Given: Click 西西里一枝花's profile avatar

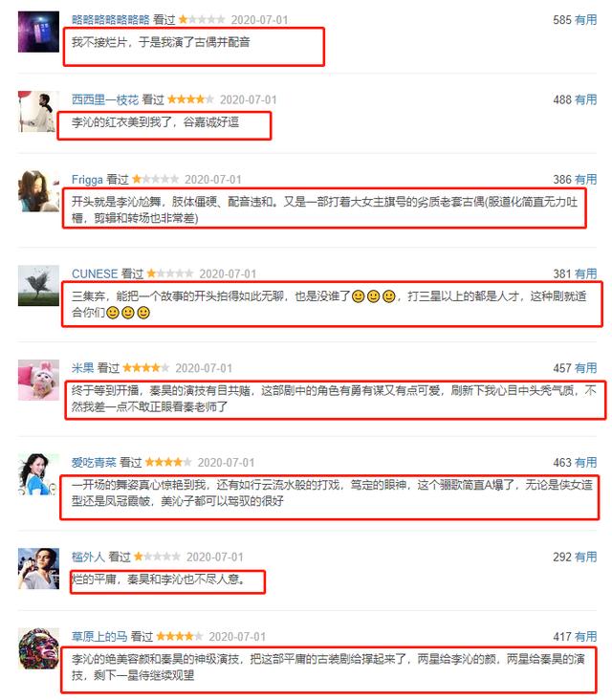Looking at the screenshot, I should [x=38, y=111].
